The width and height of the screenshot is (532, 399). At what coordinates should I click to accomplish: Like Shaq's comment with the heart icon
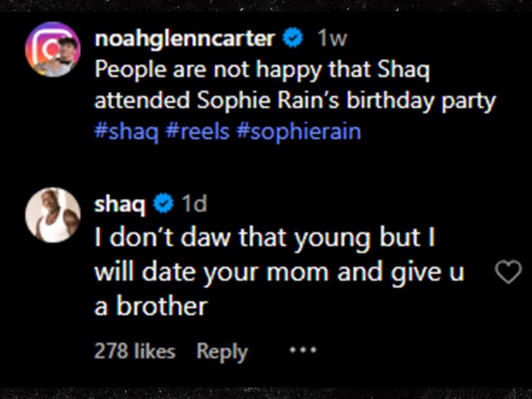[x=508, y=273]
